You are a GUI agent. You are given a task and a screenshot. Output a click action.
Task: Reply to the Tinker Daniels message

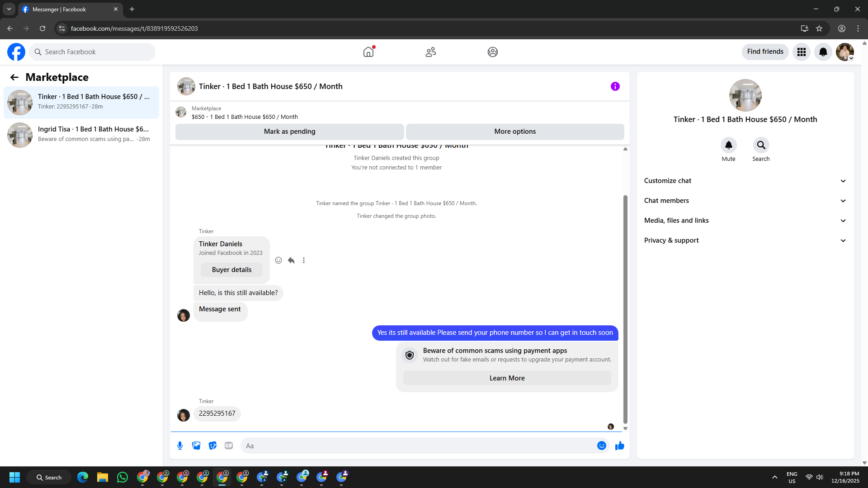(x=291, y=260)
